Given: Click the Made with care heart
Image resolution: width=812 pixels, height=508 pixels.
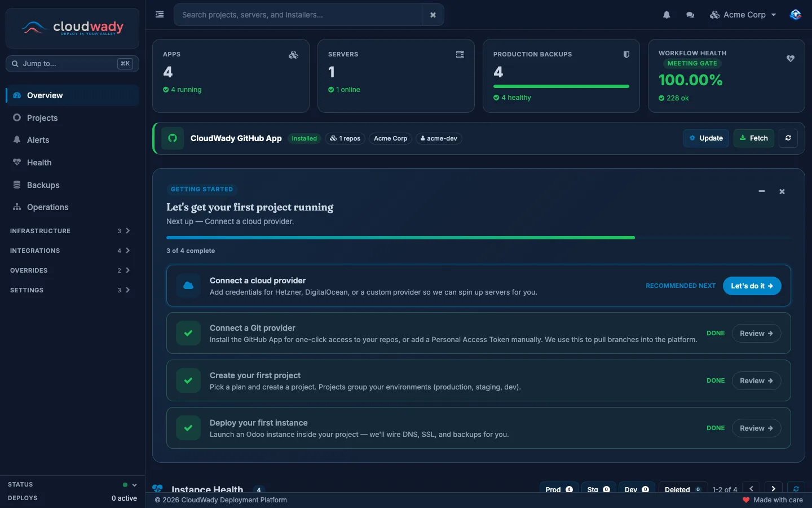Looking at the screenshot, I should (x=746, y=500).
